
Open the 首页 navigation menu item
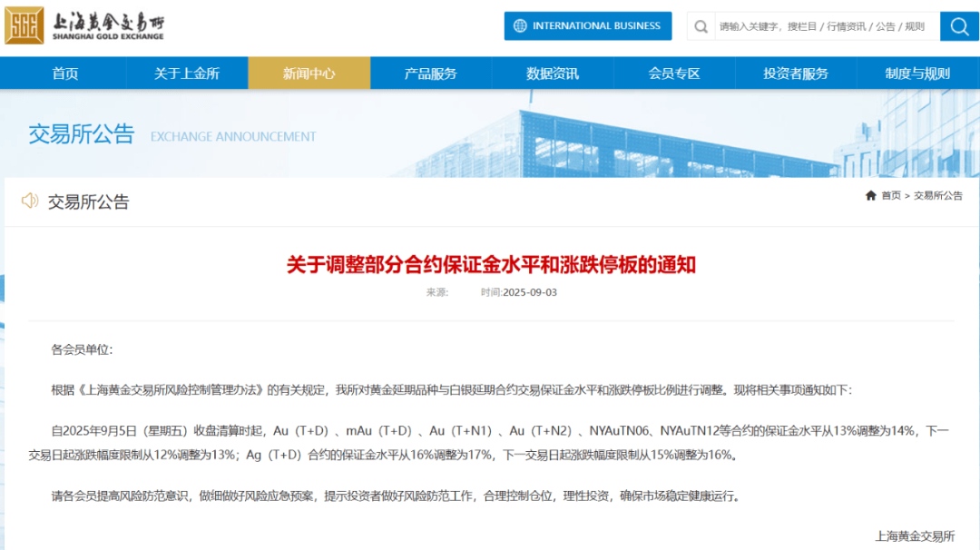tap(65, 74)
